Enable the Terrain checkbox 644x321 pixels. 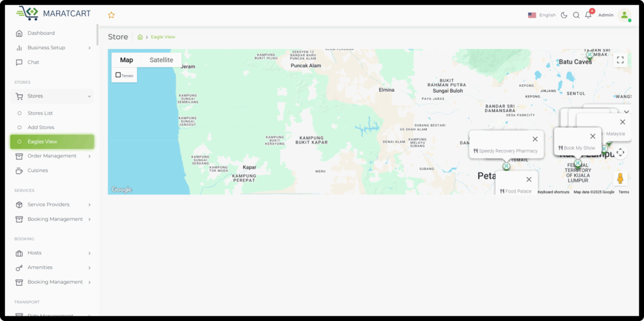click(118, 76)
